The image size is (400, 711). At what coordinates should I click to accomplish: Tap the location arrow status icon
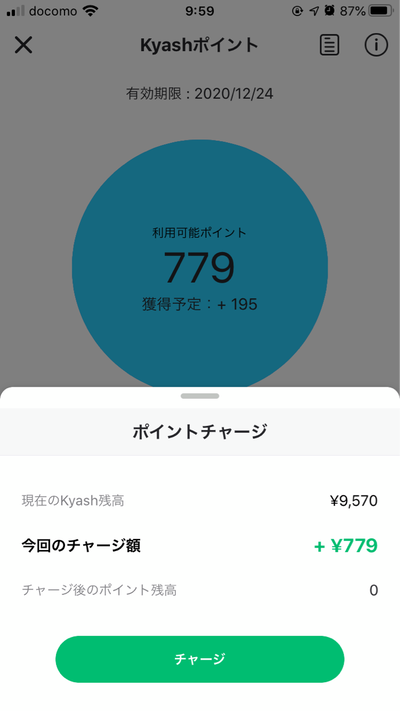314,11
